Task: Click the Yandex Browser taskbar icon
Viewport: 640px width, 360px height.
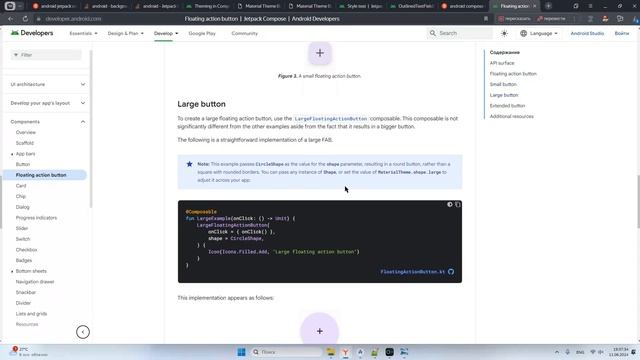Action: tap(345, 352)
